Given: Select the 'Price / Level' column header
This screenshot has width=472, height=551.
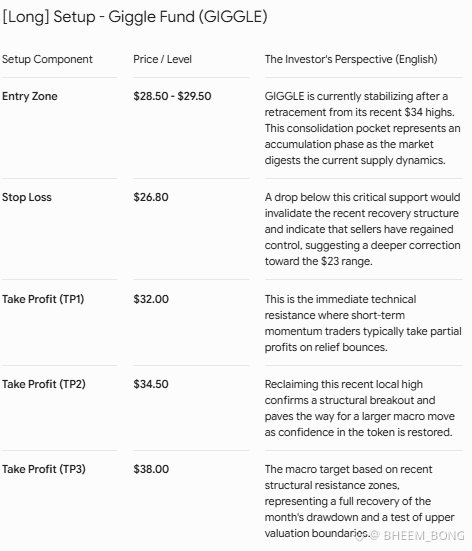Looking at the screenshot, I should point(162,59).
